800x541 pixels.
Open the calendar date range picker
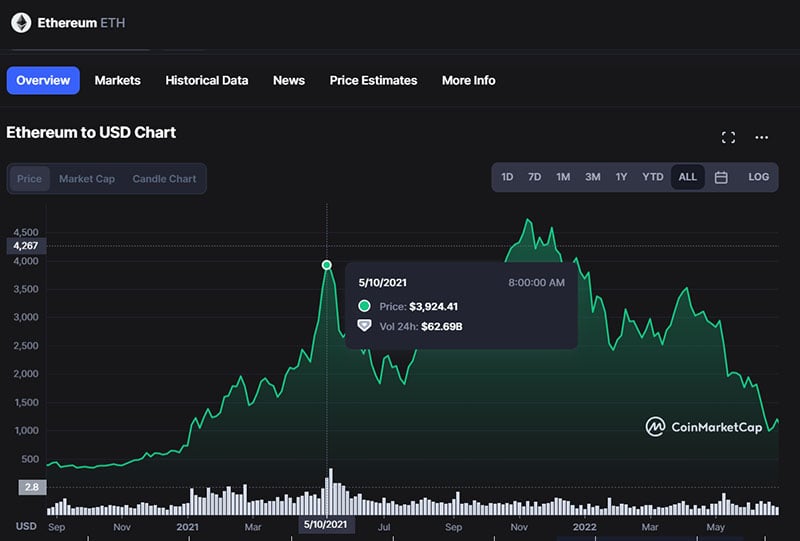(721, 177)
